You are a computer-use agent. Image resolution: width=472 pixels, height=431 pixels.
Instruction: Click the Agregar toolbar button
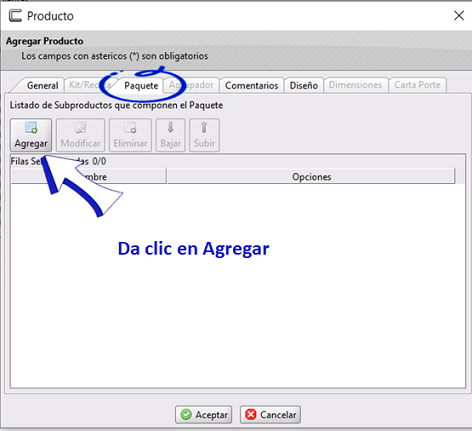click(x=31, y=135)
